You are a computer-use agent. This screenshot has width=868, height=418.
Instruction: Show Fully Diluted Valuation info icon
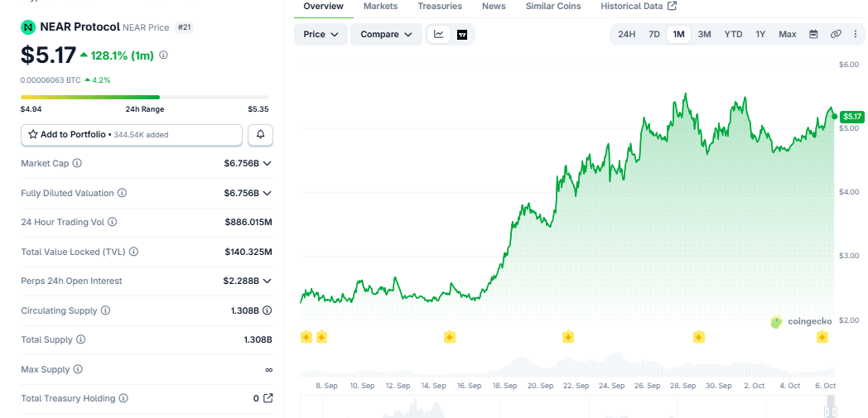tap(123, 193)
